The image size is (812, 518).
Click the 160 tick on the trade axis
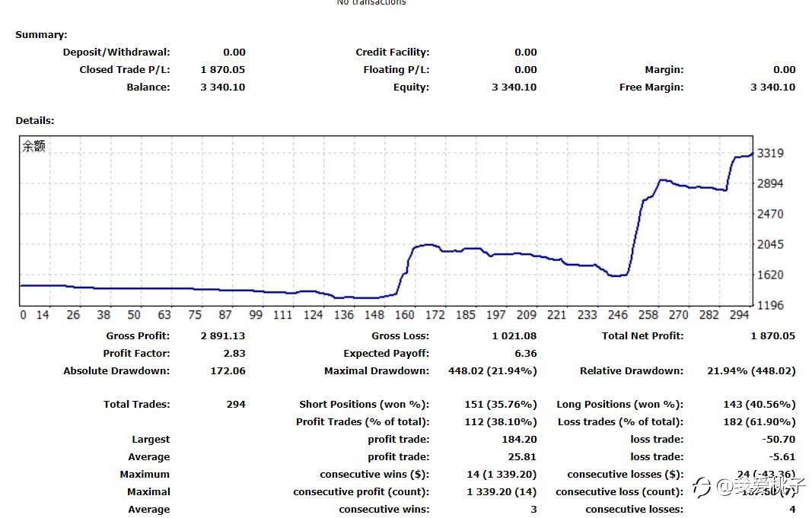[404, 315]
